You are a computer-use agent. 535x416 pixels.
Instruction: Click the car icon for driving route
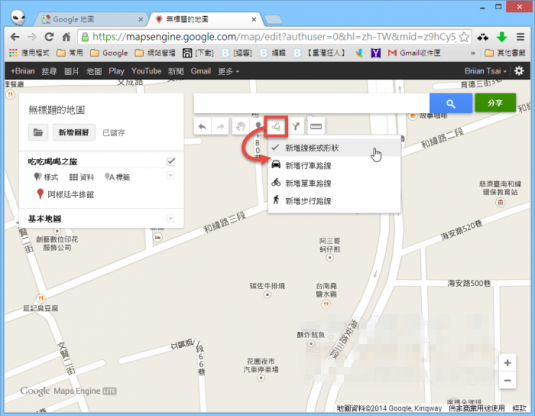(276, 165)
